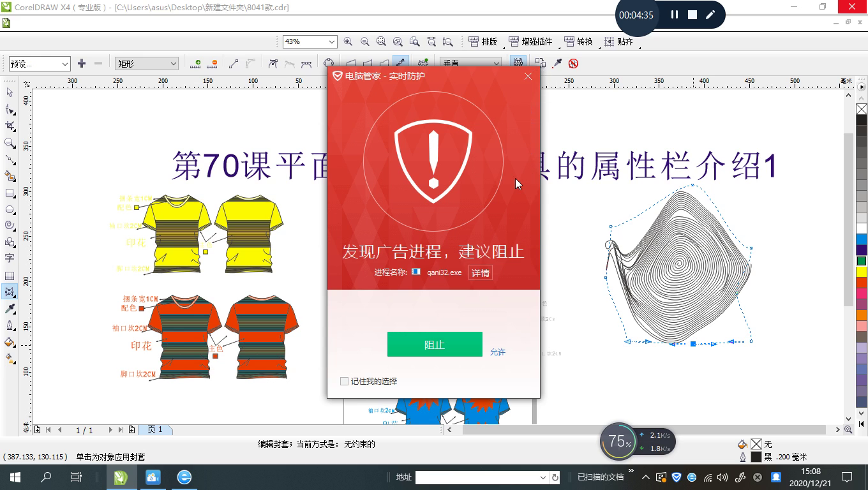The width and height of the screenshot is (868, 490).
Task: Open the Fill bucket tool flyout
Action: [10, 342]
